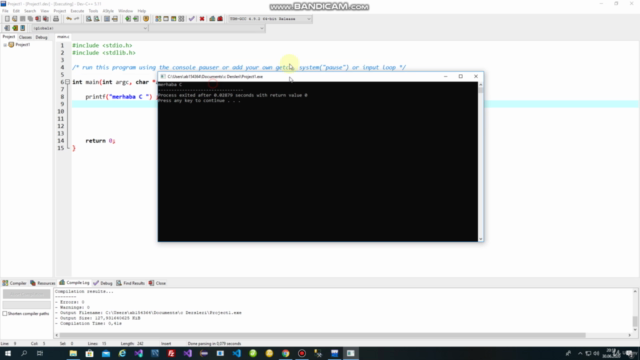This screenshot has height=360, width=640.
Task: Click the Close file toolbar icon
Action: 38,19
